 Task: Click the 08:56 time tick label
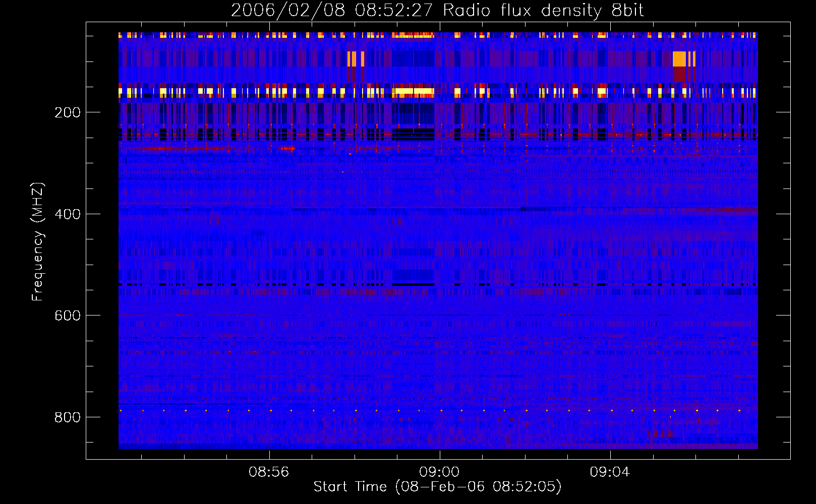[x=269, y=472]
